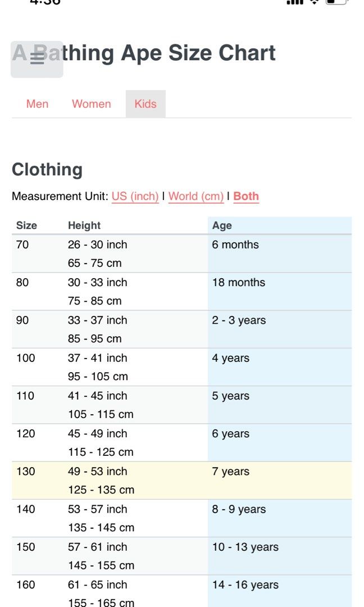Screen dimensions: 364x607
Task: Select Both measurement units link
Action: point(246,196)
